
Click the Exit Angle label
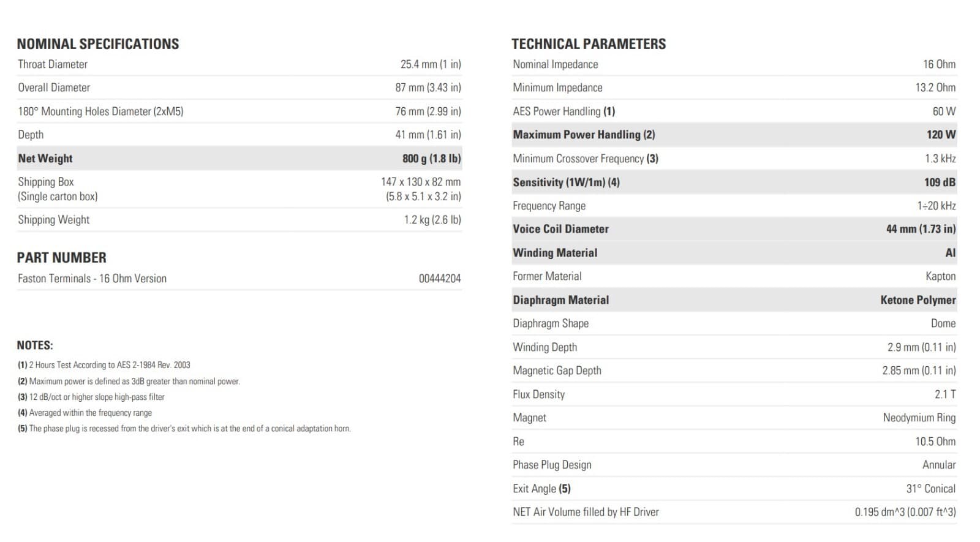[x=541, y=489]
